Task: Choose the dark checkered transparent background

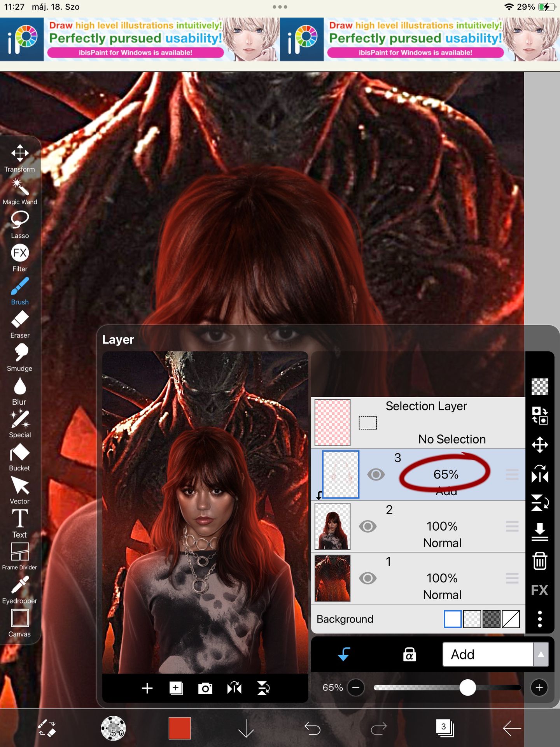Action: tap(492, 619)
